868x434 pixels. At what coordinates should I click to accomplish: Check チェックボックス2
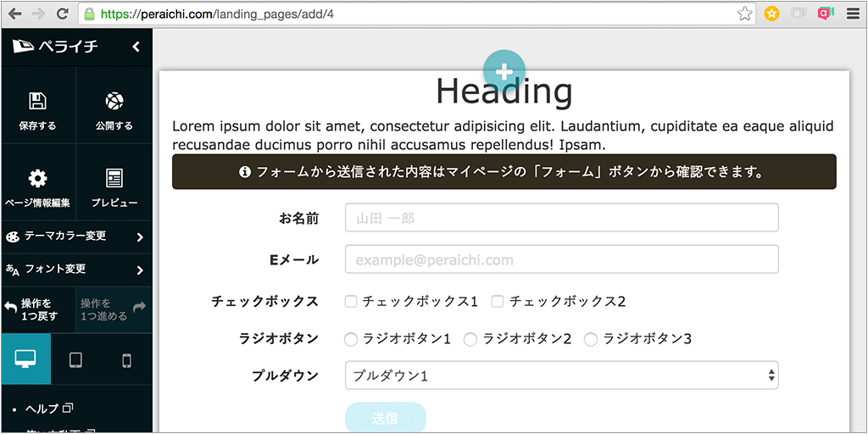pyautogui.click(x=498, y=302)
